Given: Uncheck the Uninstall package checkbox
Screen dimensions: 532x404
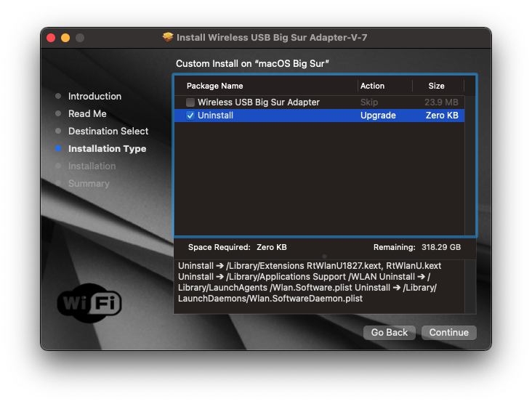Looking at the screenshot, I should click(190, 116).
